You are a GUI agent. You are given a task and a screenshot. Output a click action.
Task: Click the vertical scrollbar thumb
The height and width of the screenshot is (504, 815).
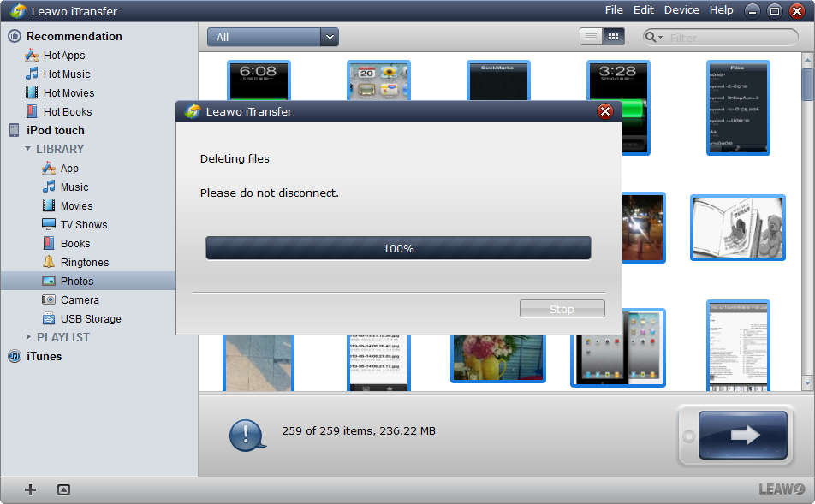pyautogui.click(x=807, y=85)
